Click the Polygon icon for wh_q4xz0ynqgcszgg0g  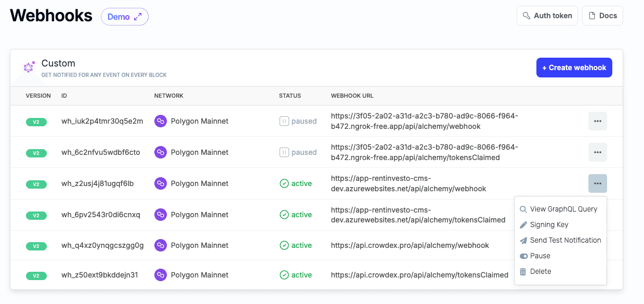point(161,245)
